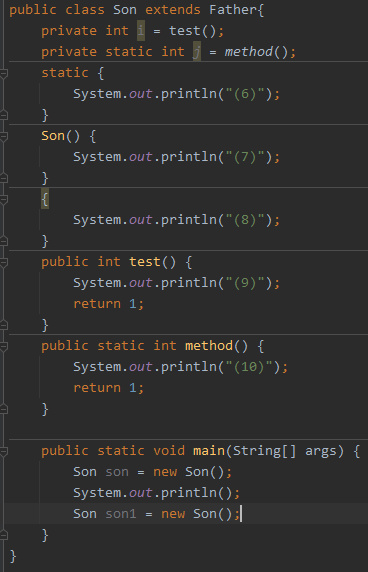The image size is (368, 572).
Task: Click the string "(7)" in the constructor
Action: (245, 157)
